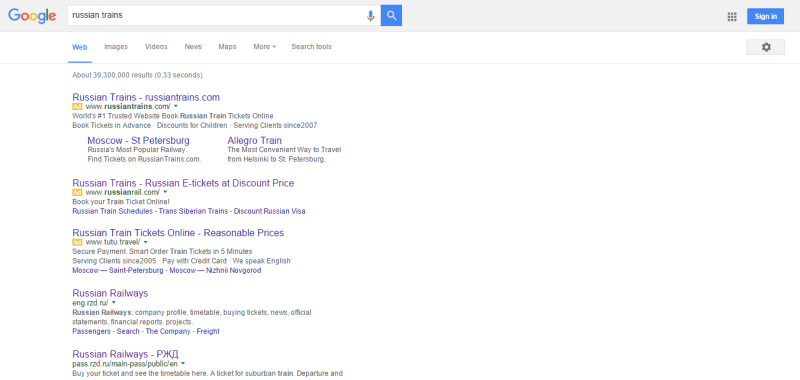Click www.russianrail.com URL text
Viewport: 800px width, 380px height.
(x=123, y=192)
